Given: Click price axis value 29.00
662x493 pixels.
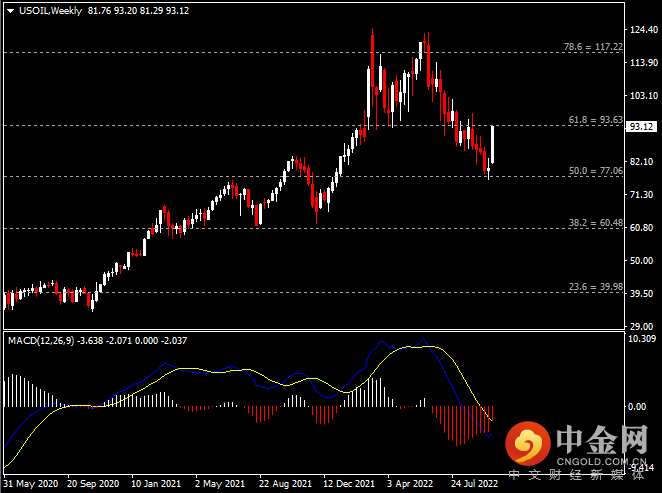Looking at the screenshot, I should [x=641, y=326].
